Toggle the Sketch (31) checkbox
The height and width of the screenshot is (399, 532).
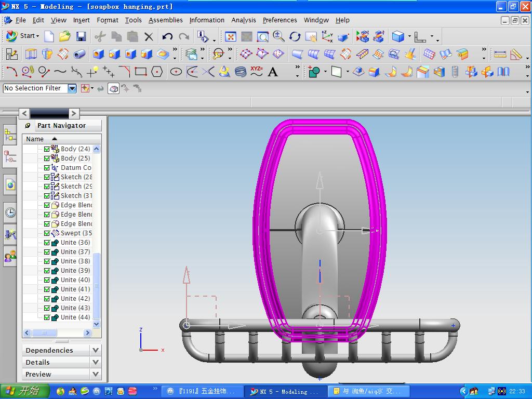[47, 196]
